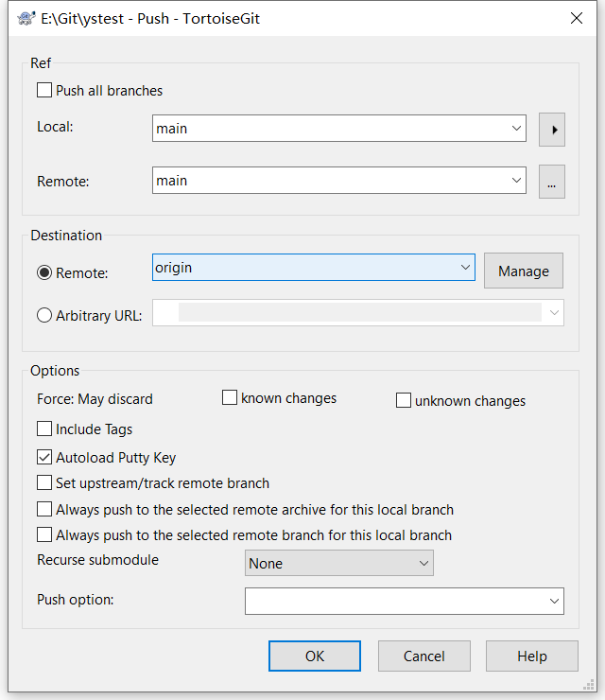Tick the unknown changes force checkbox

[404, 400]
